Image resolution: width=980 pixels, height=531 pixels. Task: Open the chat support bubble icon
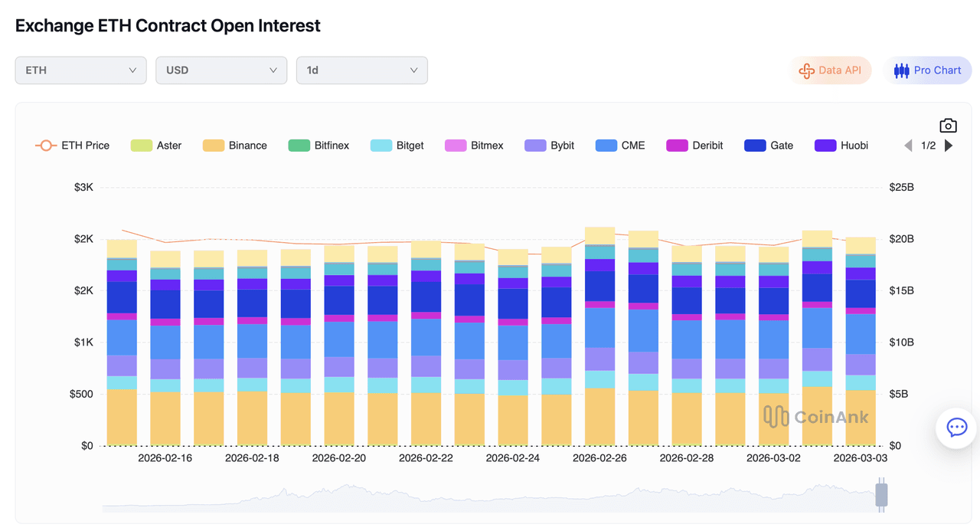(956, 428)
